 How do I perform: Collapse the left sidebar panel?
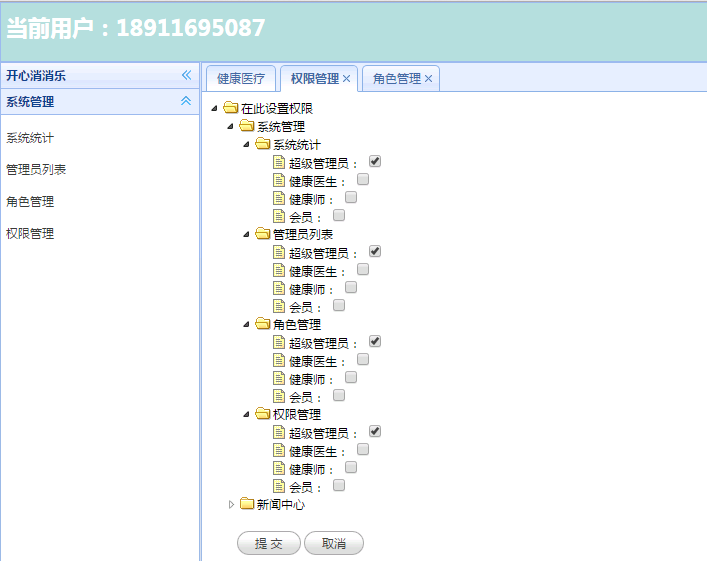click(x=186, y=75)
